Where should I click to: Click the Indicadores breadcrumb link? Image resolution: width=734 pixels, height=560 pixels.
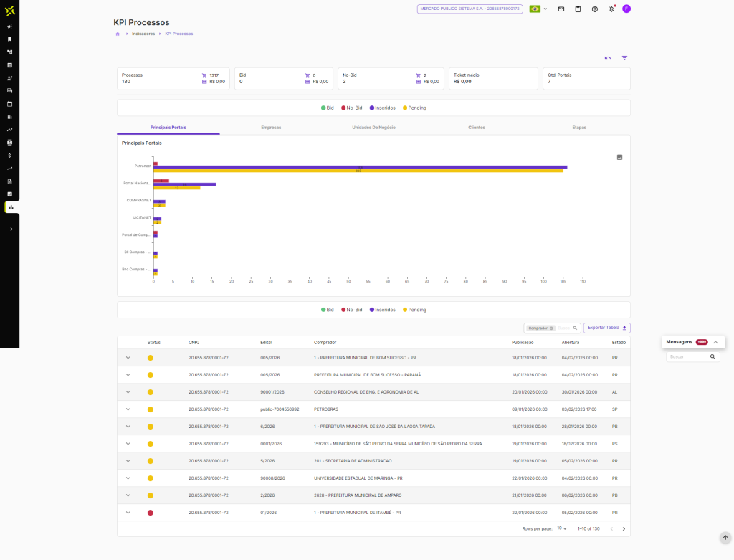tap(143, 34)
